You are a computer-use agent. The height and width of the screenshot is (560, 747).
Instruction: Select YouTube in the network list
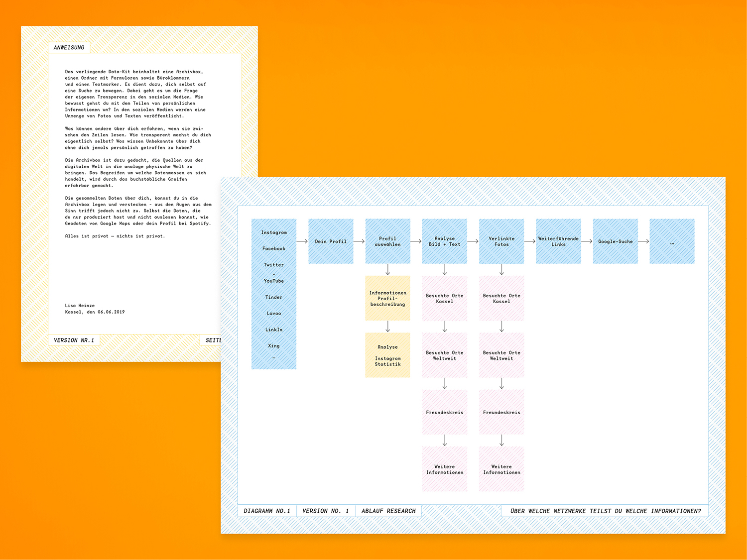(274, 281)
